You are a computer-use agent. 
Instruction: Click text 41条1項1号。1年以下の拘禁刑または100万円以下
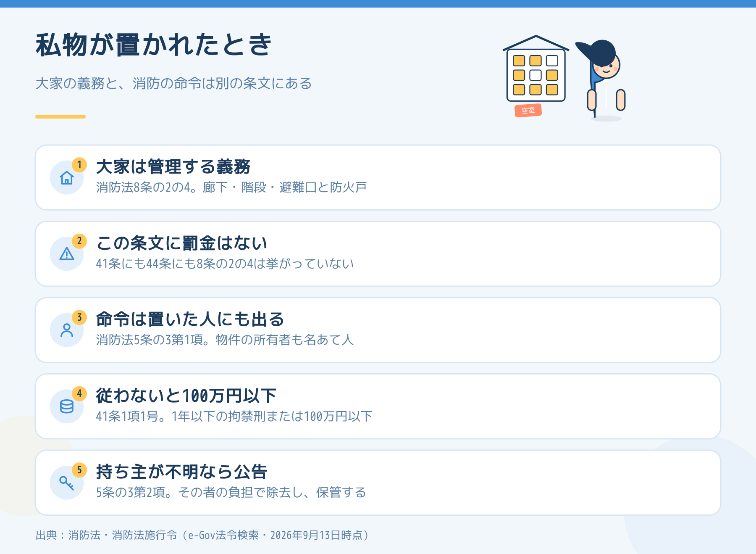click(234, 416)
